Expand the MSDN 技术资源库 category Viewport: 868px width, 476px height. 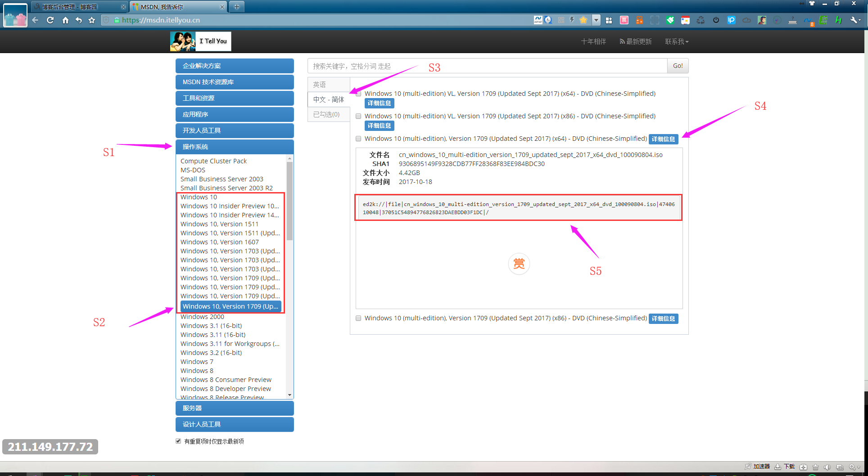(x=235, y=82)
